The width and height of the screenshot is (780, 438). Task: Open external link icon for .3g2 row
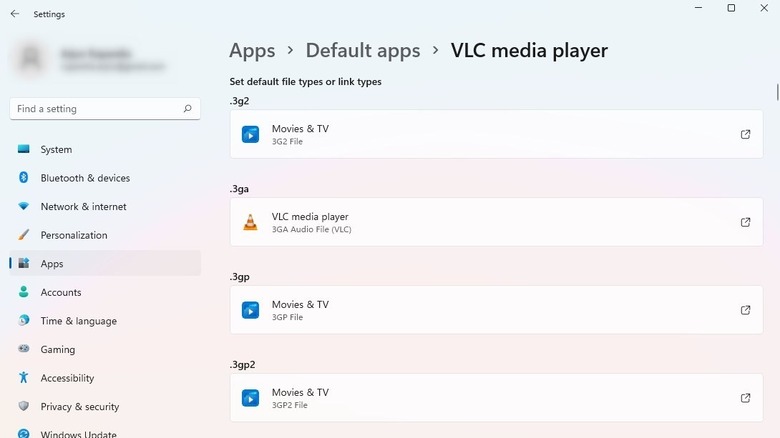click(x=745, y=134)
